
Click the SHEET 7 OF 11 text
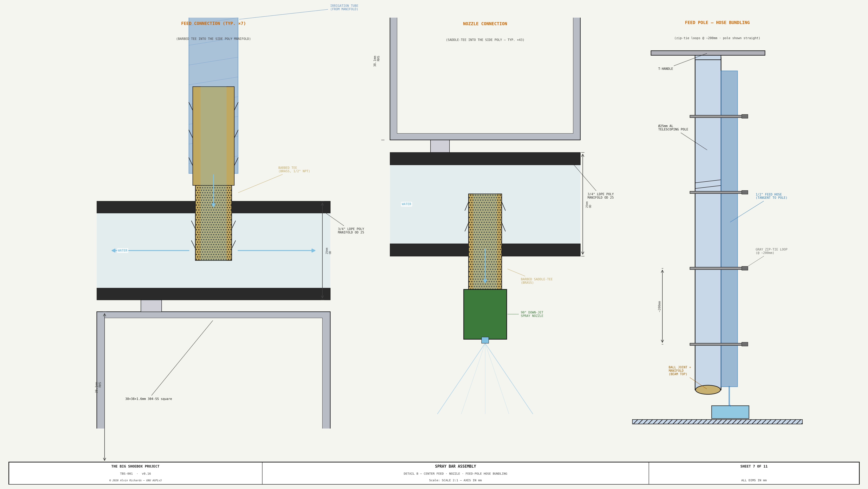click(754, 466)
